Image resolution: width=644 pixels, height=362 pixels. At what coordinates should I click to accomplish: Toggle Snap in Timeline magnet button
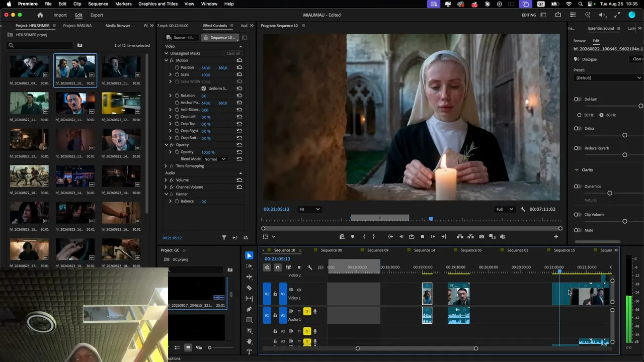pos(277,267)
